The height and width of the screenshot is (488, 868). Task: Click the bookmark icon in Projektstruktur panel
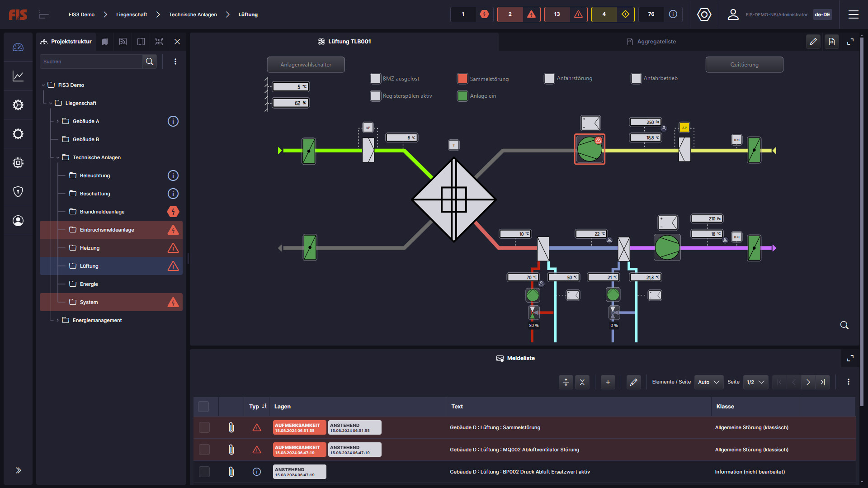click(105, 42)
